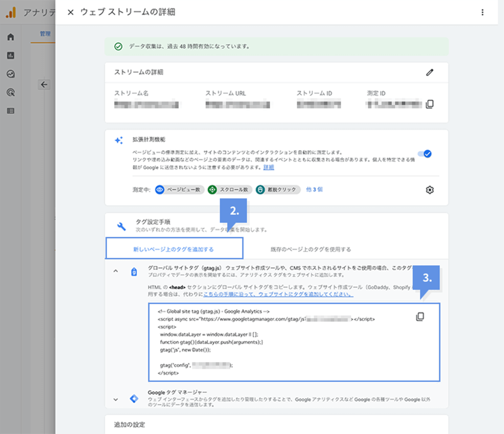Open the Explore icon in the sidebar
Screen dimensions: 504x434
[11, 74]
